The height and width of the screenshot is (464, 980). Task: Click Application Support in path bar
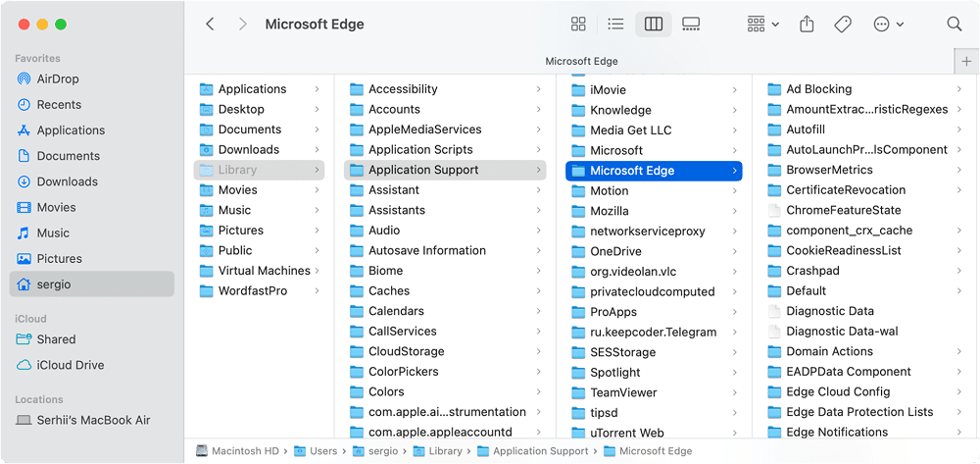pyautogui.click(x=532, y=451)
